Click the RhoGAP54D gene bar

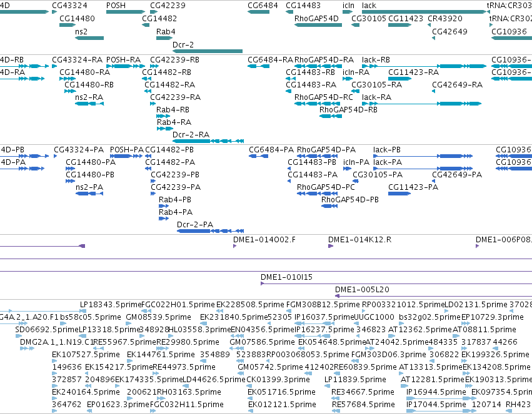318,25
